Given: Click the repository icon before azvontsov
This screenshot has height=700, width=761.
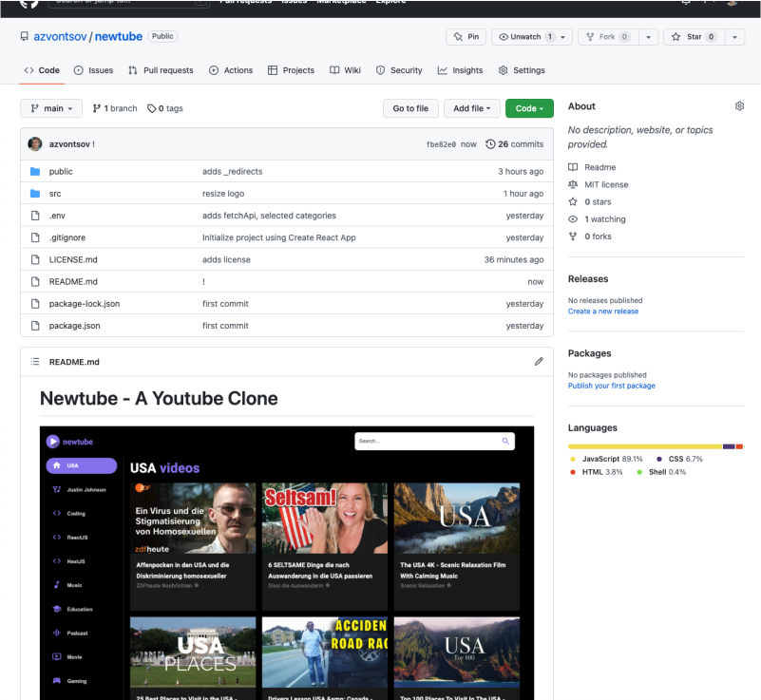Looking at the screenshot, I should click(25, 36).
